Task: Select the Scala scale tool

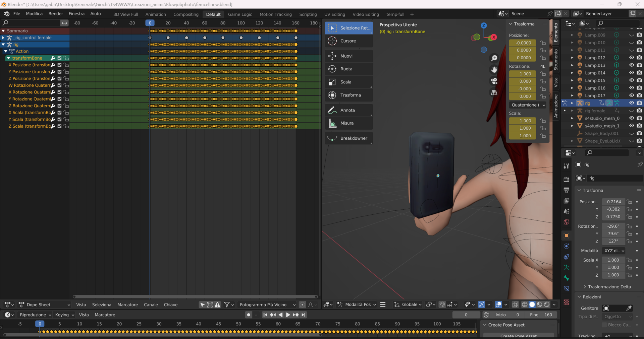Action: (348, 82)
